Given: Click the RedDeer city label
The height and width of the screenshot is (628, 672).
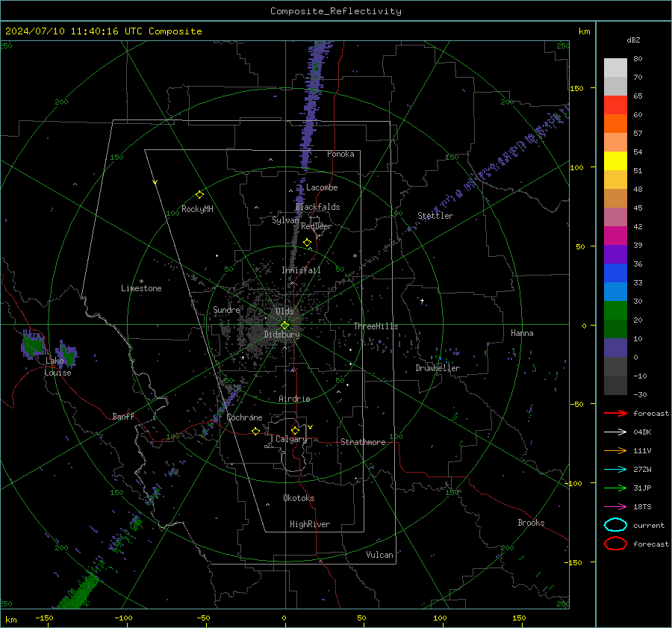Looking at the screenshot, I should [x=317, y=226].
